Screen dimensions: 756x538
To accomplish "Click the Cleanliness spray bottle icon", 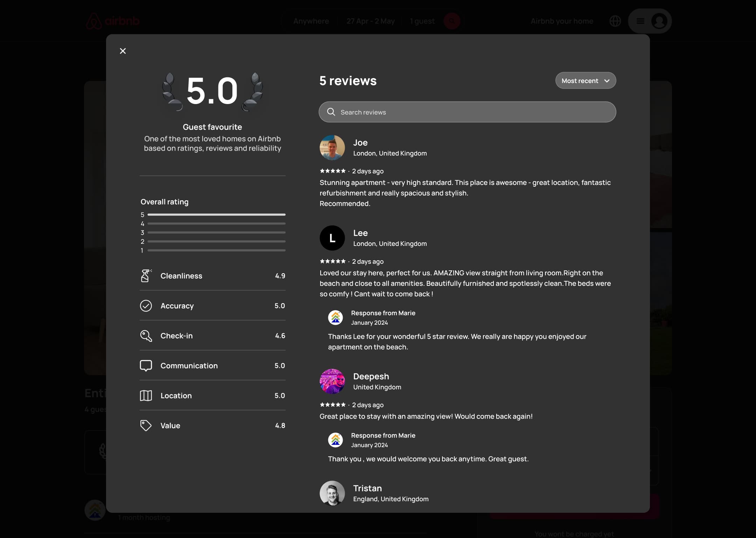I will 146,276.
